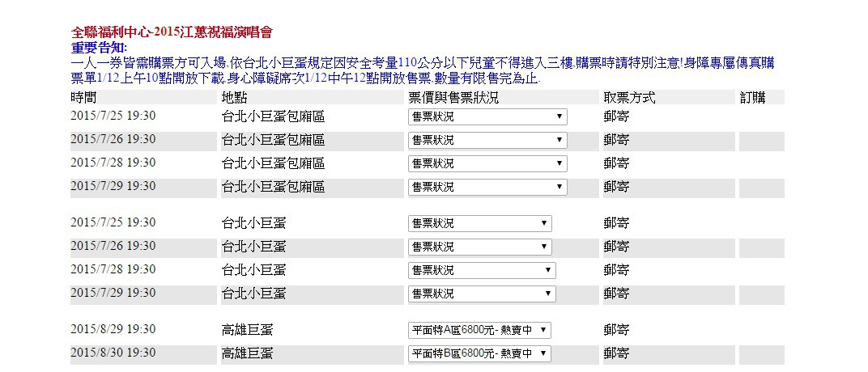Screen dimensions: 868x372
Task: Open 平面特B區6800元 dropdown for 8/30 show
Action: click(479, 353)
